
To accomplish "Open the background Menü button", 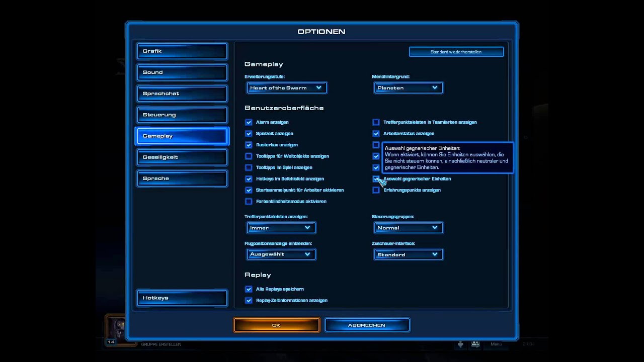I will click(496, 344).
